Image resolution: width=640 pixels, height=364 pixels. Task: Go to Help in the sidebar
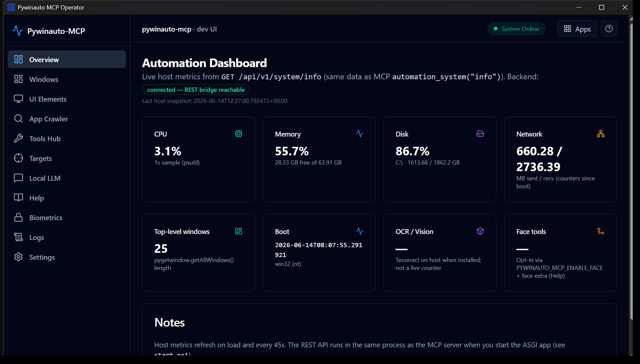(x=67, y=197)
